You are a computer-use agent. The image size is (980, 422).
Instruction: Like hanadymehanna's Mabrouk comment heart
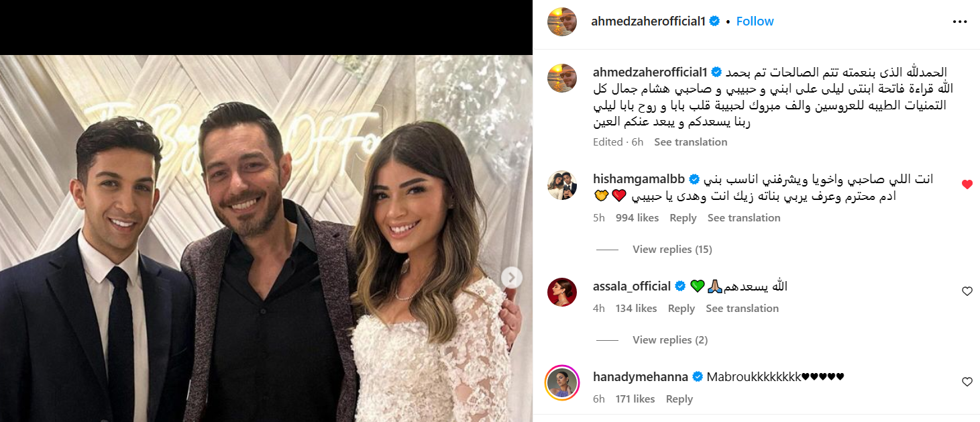tap(967, 382)
